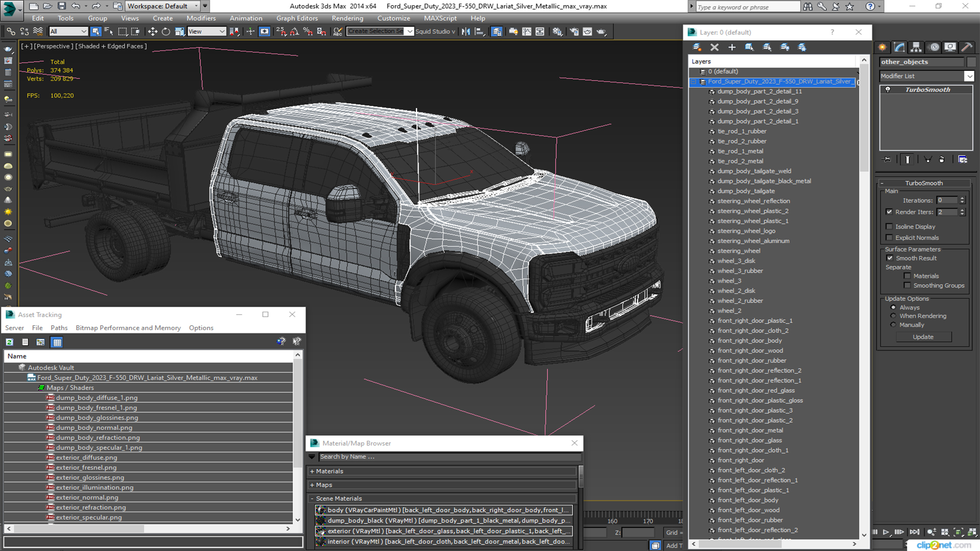Select the Move tool in main toolbar
980x551 pixels.
[x=152, y=32]
